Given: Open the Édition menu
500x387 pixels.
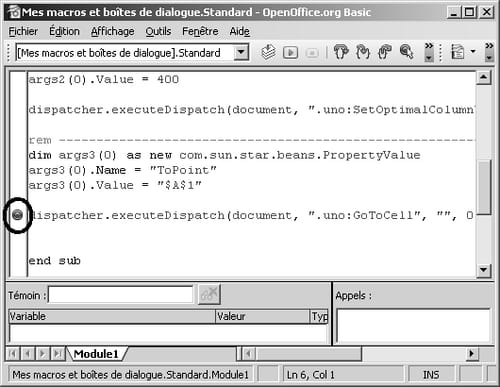Looking at the screenshot, I should [64, 31].
